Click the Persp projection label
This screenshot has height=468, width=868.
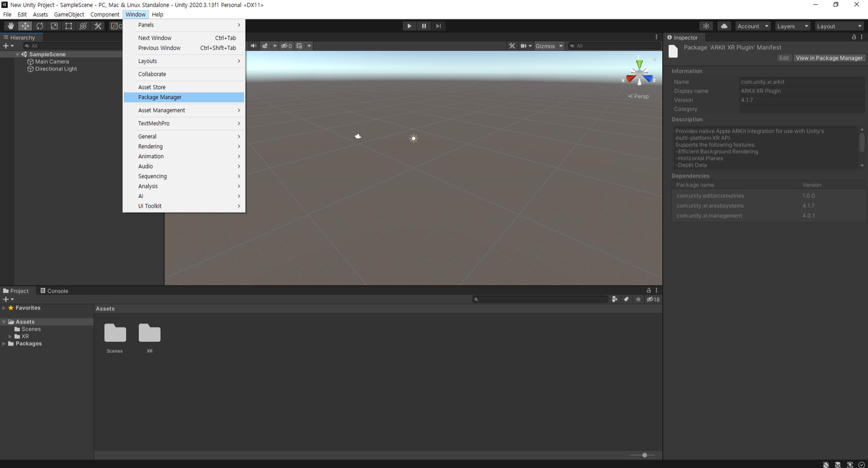(638, 96)
